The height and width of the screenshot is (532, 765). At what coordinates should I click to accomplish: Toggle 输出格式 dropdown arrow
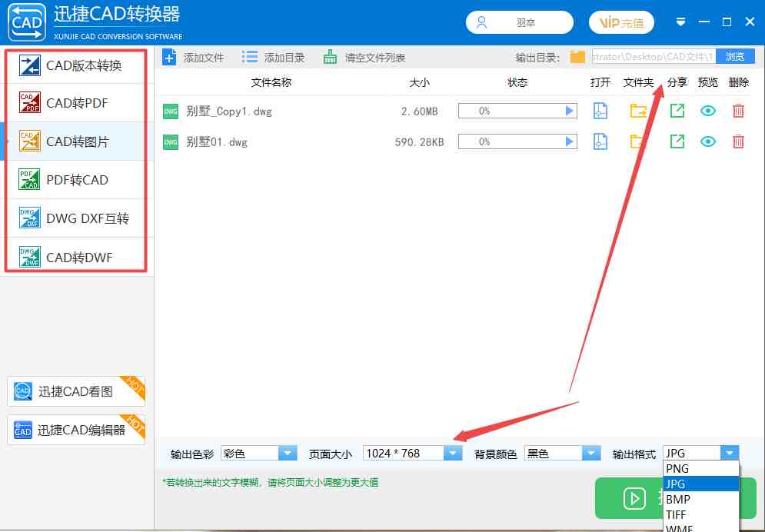click(730, 454)
